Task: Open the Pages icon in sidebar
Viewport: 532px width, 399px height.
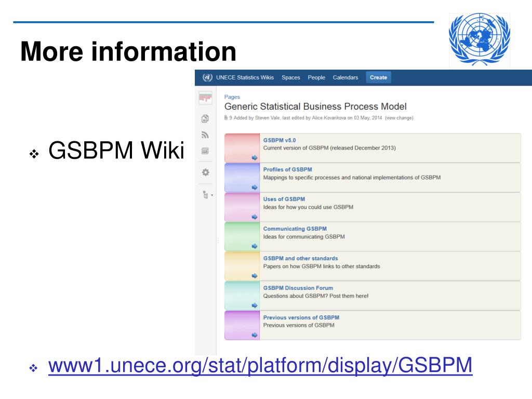Action: pos(205,118)
